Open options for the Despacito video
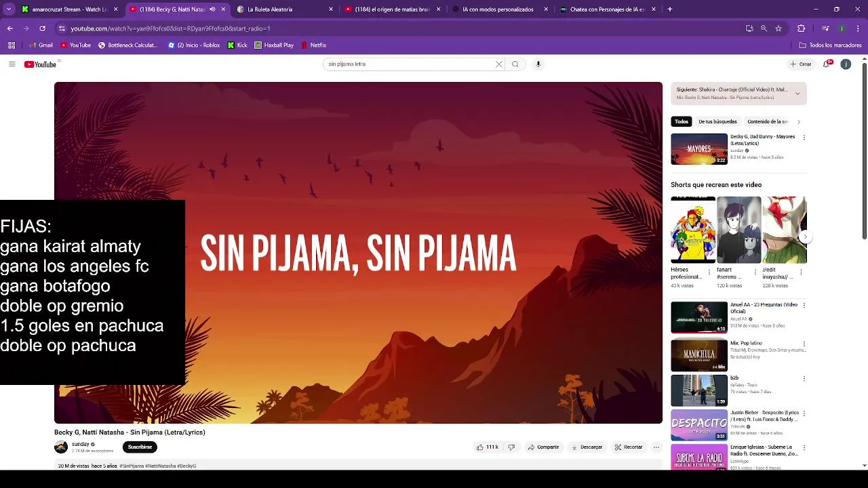This screenshot has height=488, width=868. coord(804,413)
